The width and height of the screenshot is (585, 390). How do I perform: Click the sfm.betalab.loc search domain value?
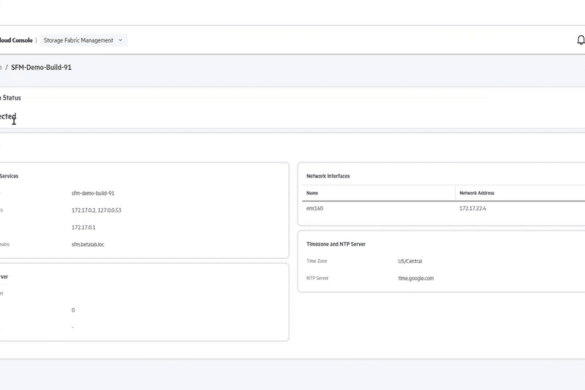[x=88, y=245]
